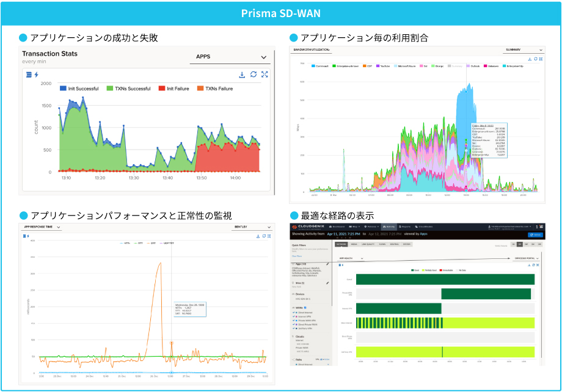The width and height of the screenshot is (562, 392).
Task: Expand the bandwidth utilization chart fullscreen
Action: [541, 59]
